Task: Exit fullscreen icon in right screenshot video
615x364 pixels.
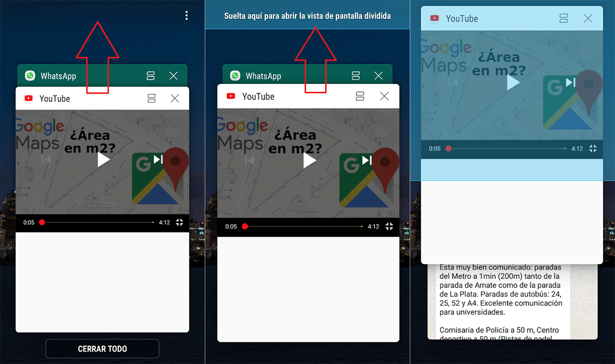Action: pyautogui.click(x=593, y=148)
